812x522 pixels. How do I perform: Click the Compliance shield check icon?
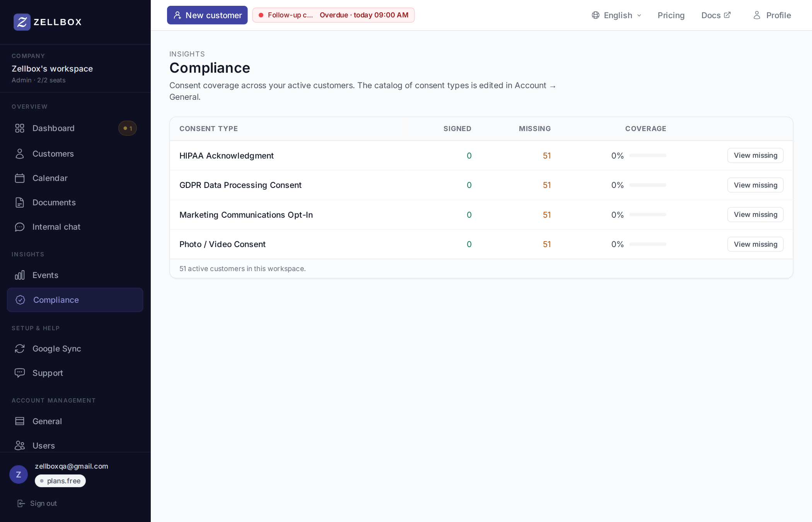pyautogui.click(x=20, y=300)
